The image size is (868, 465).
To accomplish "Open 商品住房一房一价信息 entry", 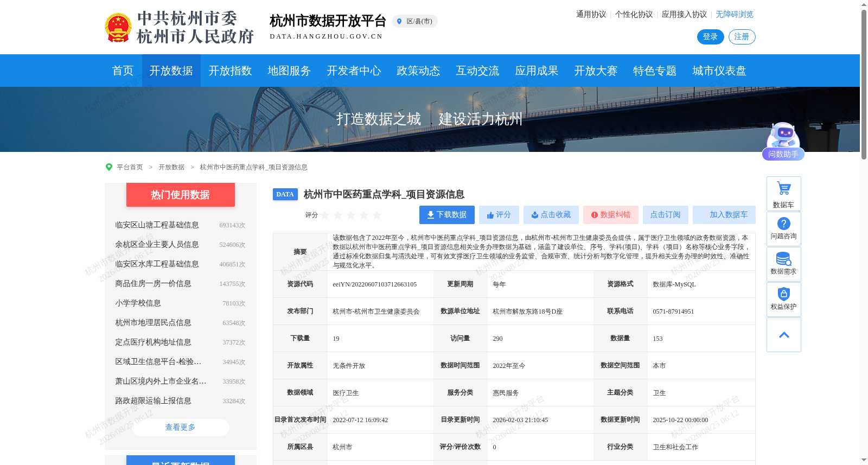I will tap(153, 284).
